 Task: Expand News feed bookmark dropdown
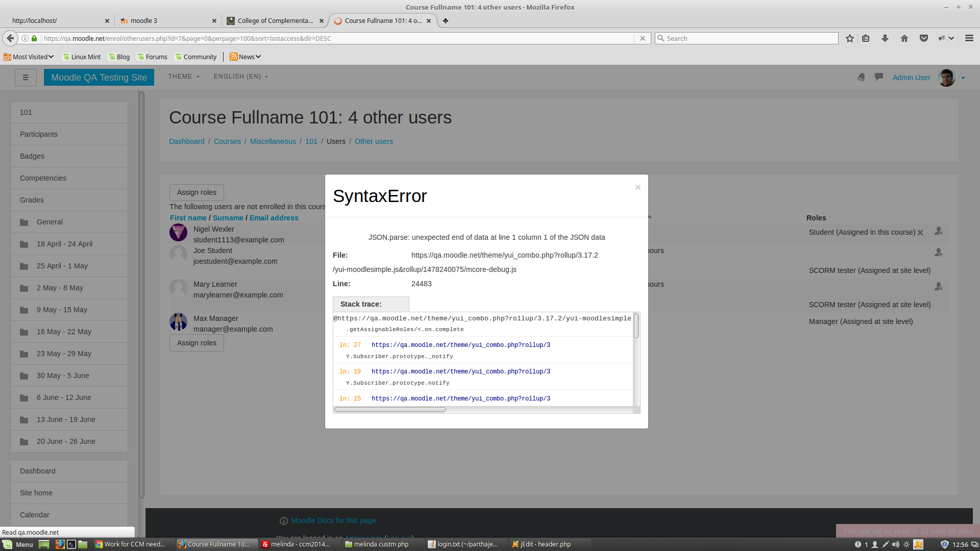(x=246, y=57)
